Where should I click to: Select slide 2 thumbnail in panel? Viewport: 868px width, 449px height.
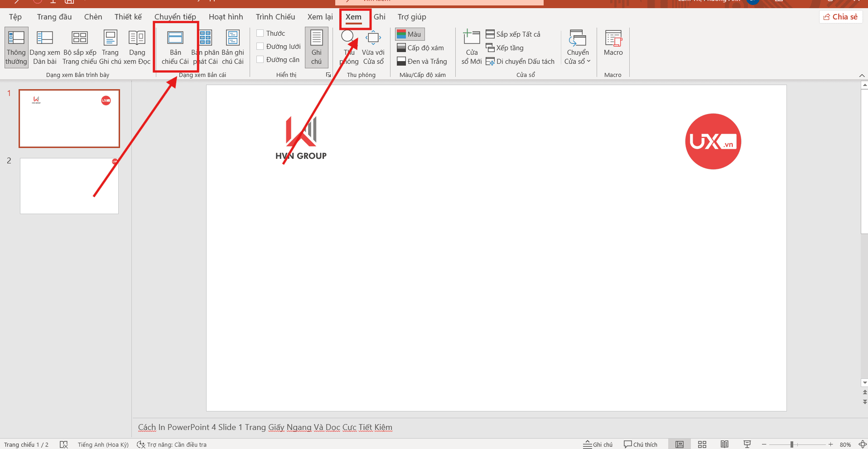pyautogui.click(x=69, y=186)
